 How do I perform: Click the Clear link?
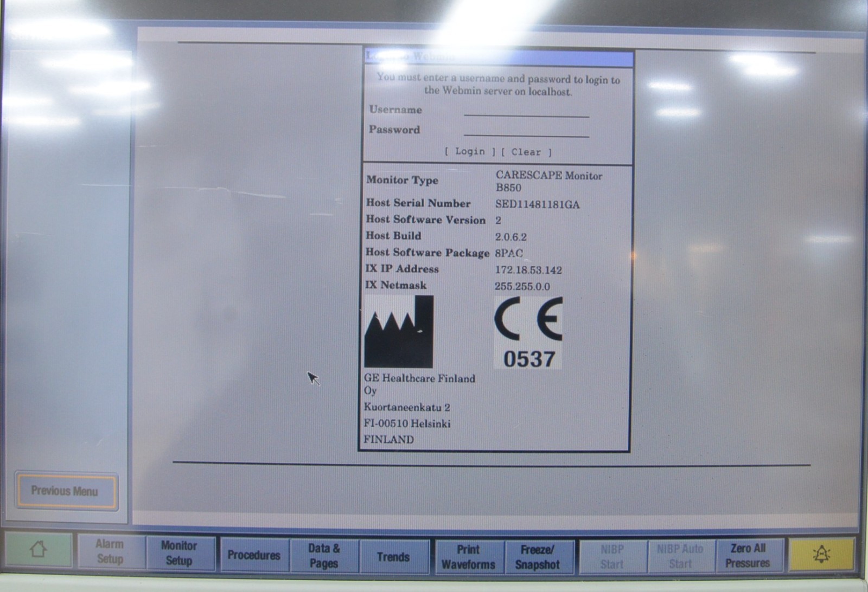[526, 152]
